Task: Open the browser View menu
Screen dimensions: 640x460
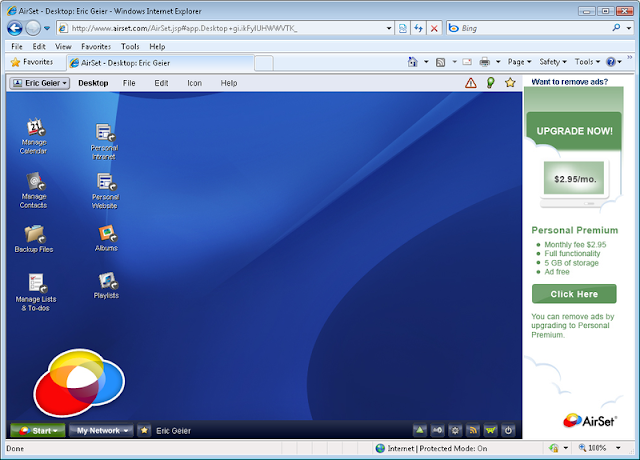Action: click(x=63, y=47)
